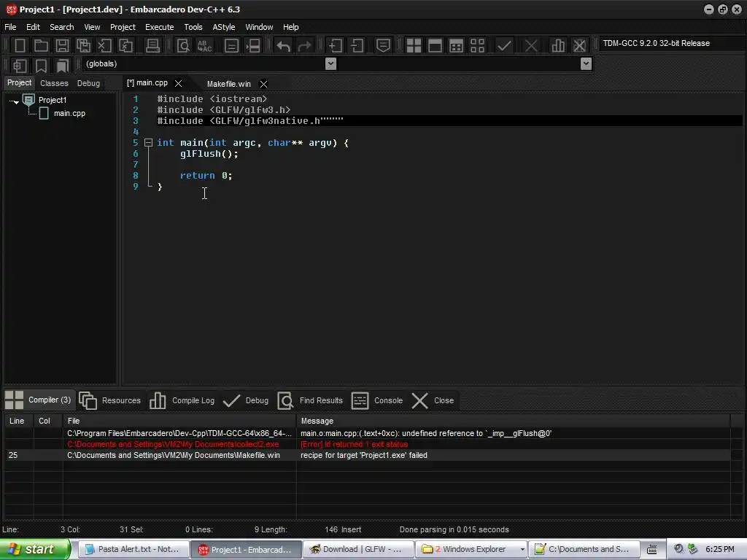Switch to Pasta Alert.txt Notepad in the taskbar
Screen dimensions: 747x560
[x=133, y=550]
